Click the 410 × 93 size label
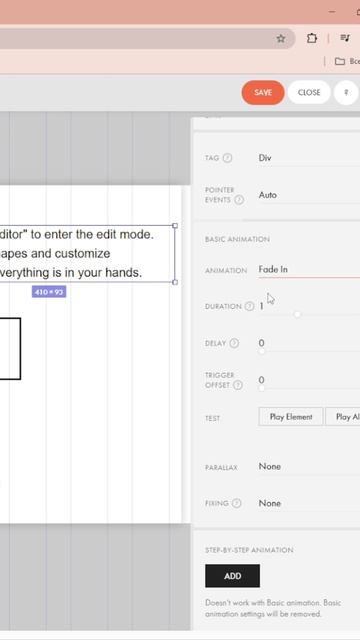The height and width of the screenshot is (640, 360). point(49,292)
